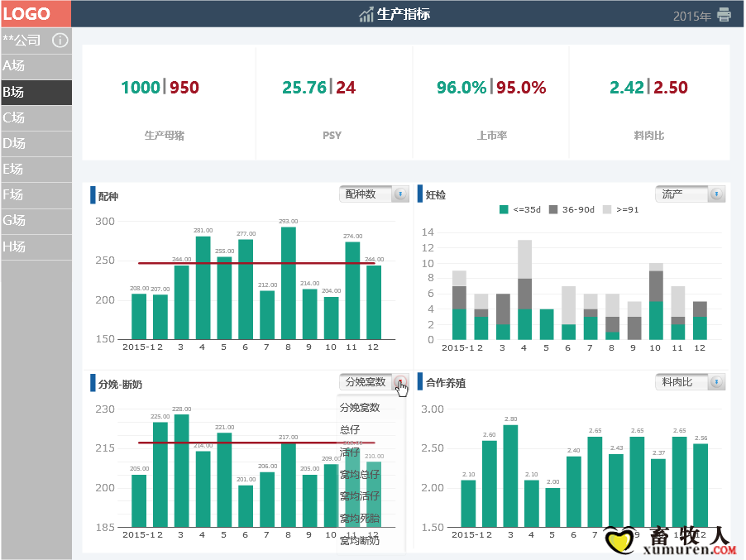Image resolution: width=746 pixels, height=560 pixels.
Task: Click the company info circle icon
Action: click(x=60, y=40)
